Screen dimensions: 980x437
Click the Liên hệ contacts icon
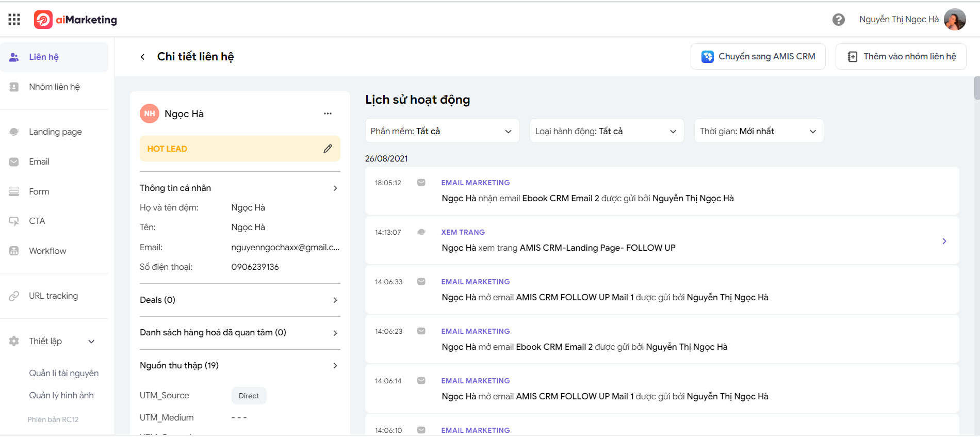tap(14, 57)
